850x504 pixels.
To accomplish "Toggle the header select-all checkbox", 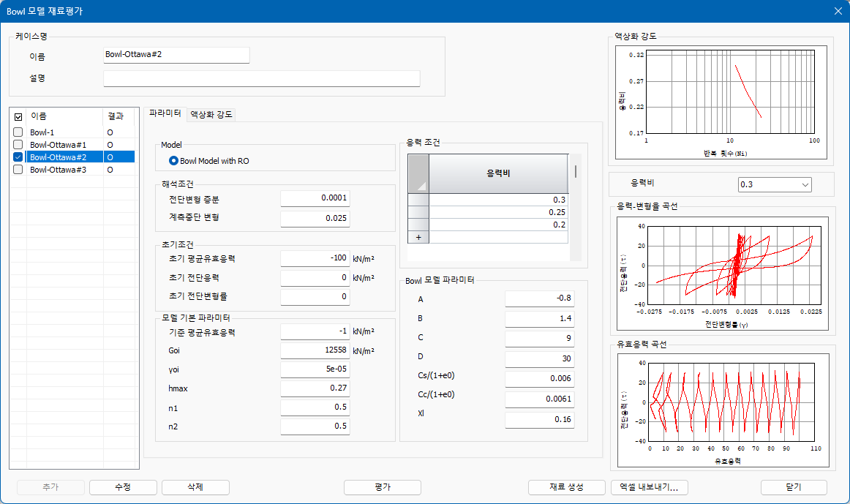I will pos(18,116).
